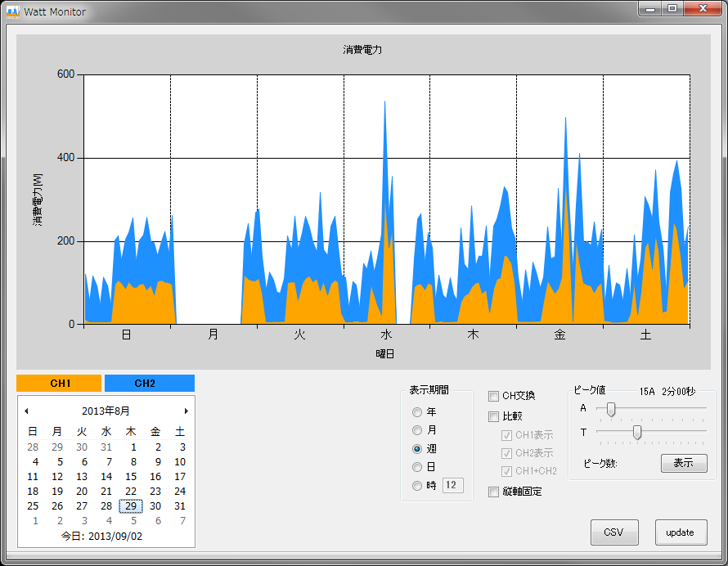Select August 29 in the calendar
The width and height of the screenshot is (728, 566).
(x=131, y=506)
